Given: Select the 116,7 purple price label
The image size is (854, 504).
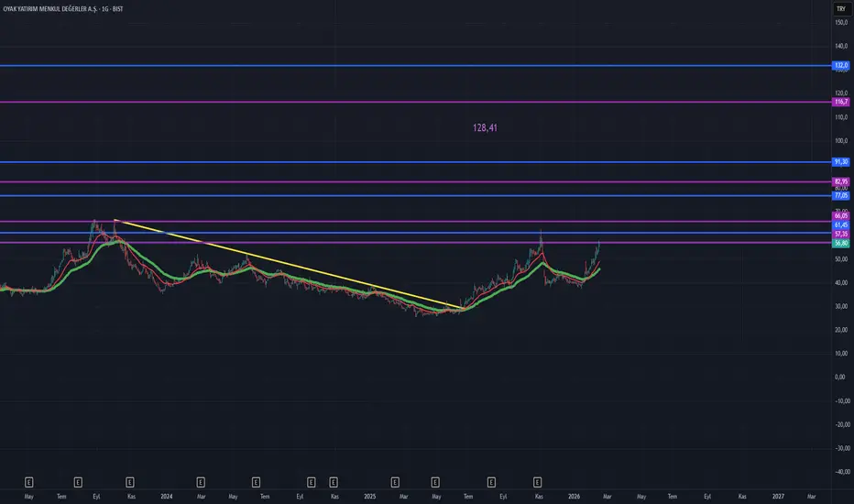Looking at the screenshot, I should point(841,102).
